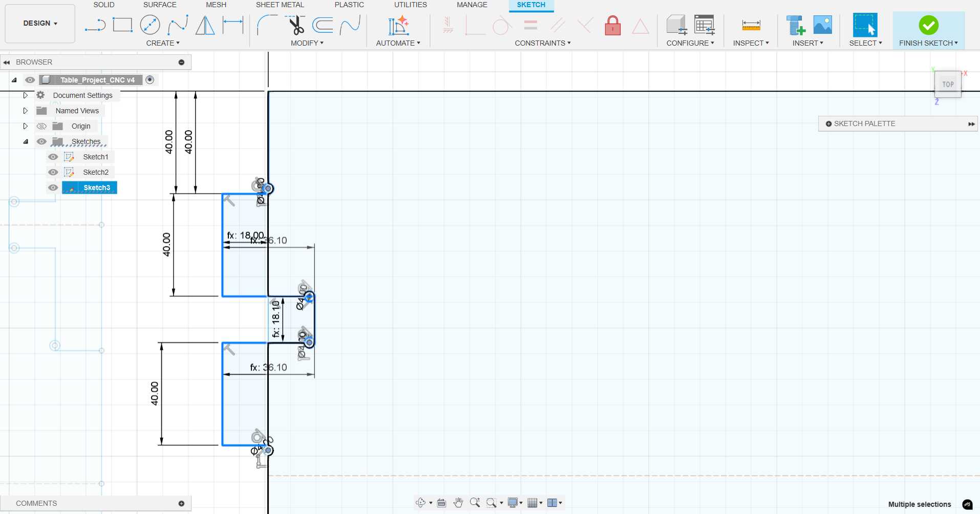The height and width of the screenshot is (514, 980).
Task: Toggle visibility of Sketch2
Action: point(53,172)
